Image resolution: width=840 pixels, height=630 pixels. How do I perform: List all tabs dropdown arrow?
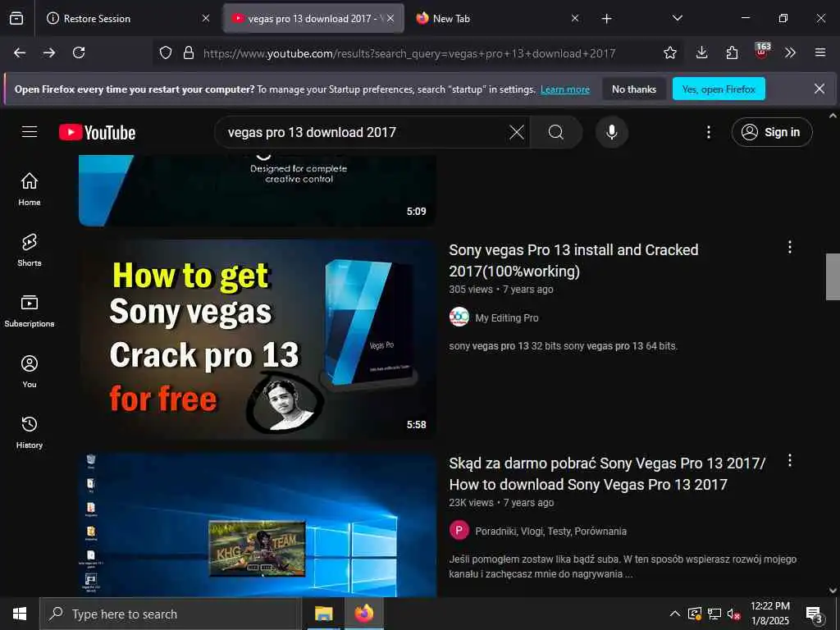click(x=678, y=18)
